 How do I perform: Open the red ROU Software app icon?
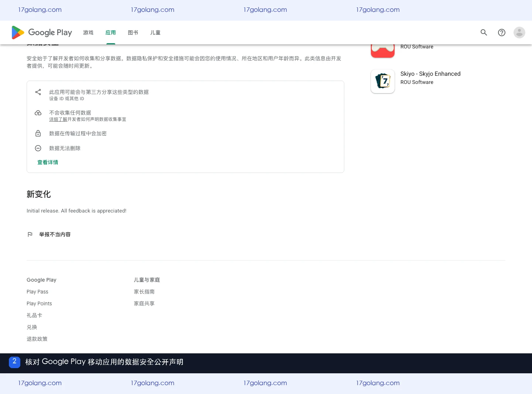tap(383, 51)
